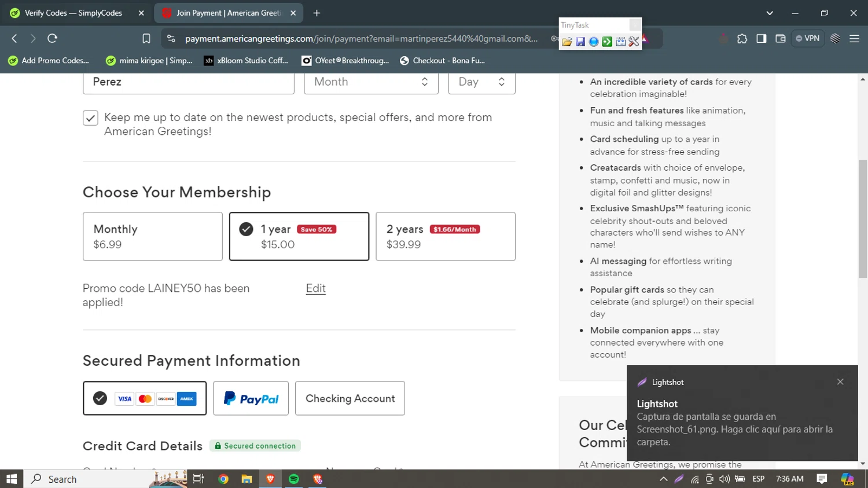The width and height of the screenshot is (868, 488).
Task: Select the 1 year $15.00 membership
Action: [x=299, y=236]
